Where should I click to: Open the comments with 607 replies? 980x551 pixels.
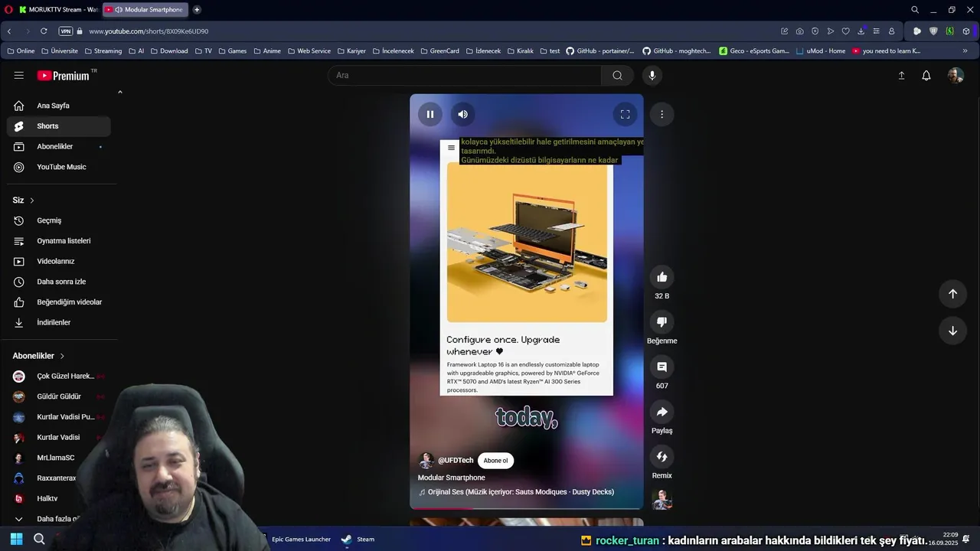(x=661, y=367)
